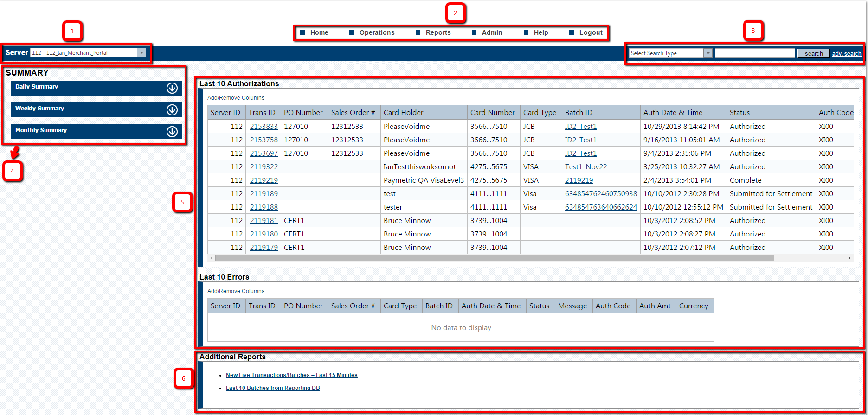Screen dimensions: 868x415
Task: Click the search text input field
Action: point(755,53)
